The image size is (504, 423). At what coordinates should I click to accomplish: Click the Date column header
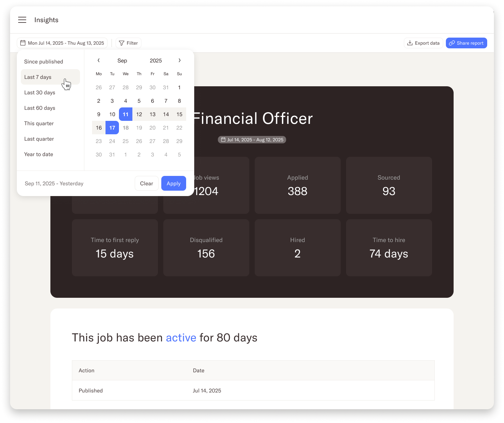[x=199, y=370]
